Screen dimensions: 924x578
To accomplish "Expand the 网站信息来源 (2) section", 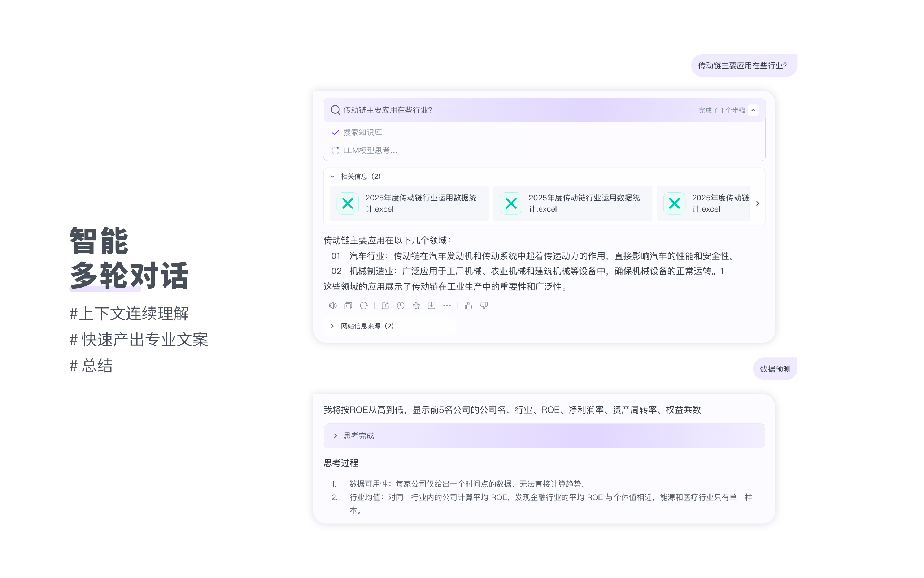I will 332,326.
